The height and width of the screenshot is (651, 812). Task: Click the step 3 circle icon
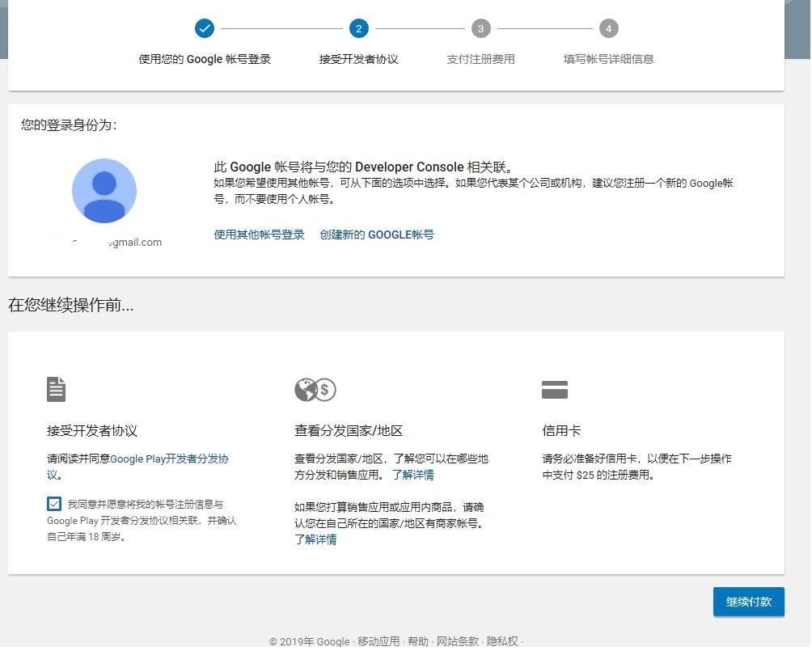click(480, 28)
